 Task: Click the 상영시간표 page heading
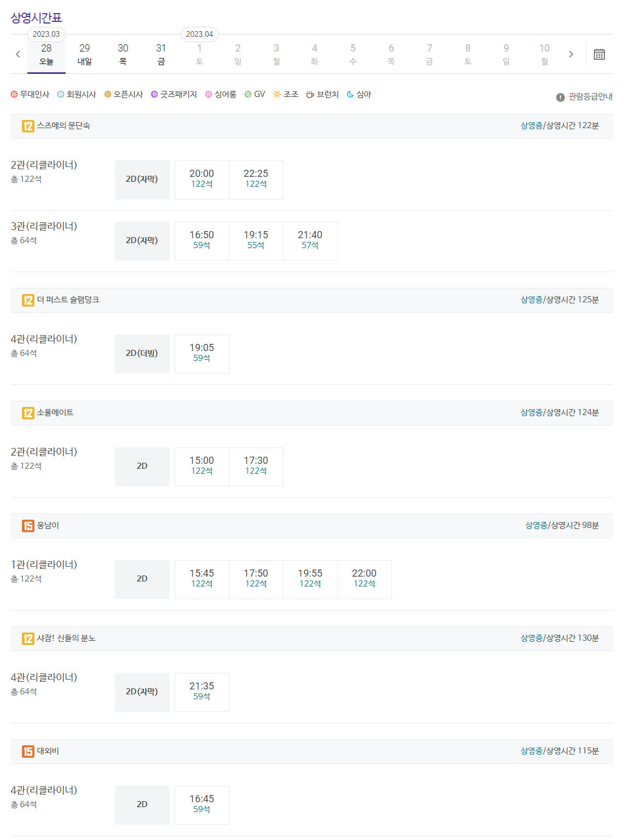(37, 18)
